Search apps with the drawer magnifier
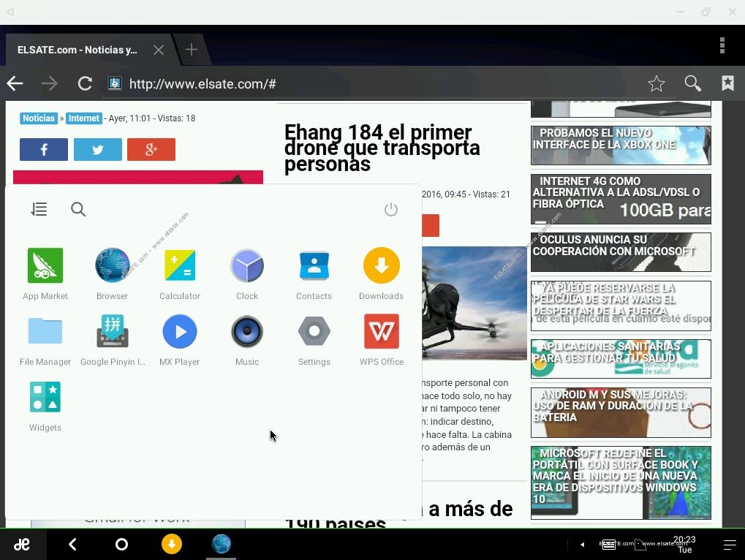 click(x=78, y=209)
